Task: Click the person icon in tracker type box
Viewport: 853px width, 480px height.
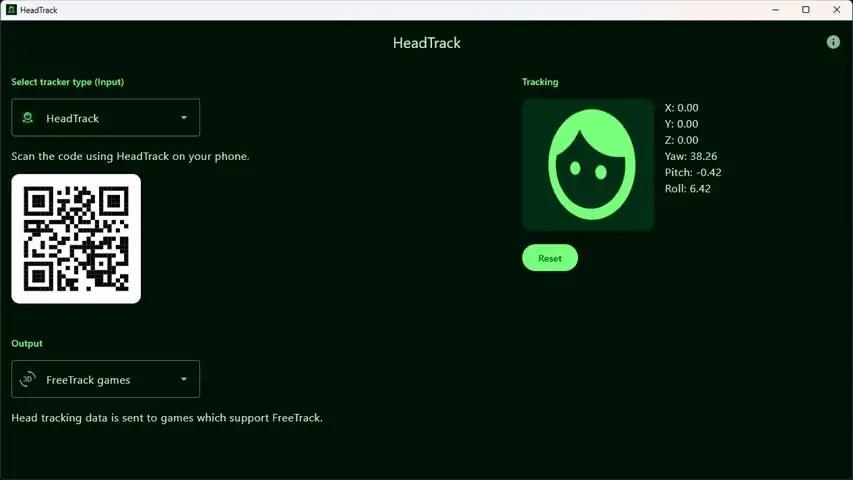Action: [28, 118]
